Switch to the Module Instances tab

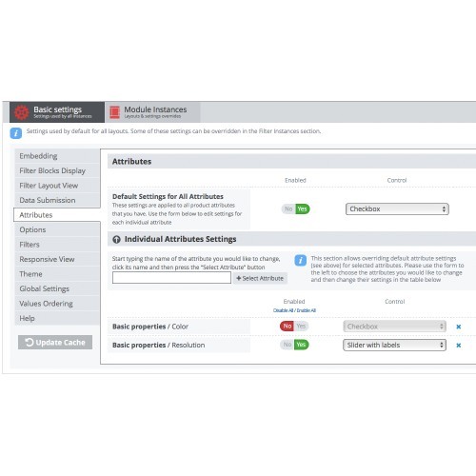(x=152, y=112)
